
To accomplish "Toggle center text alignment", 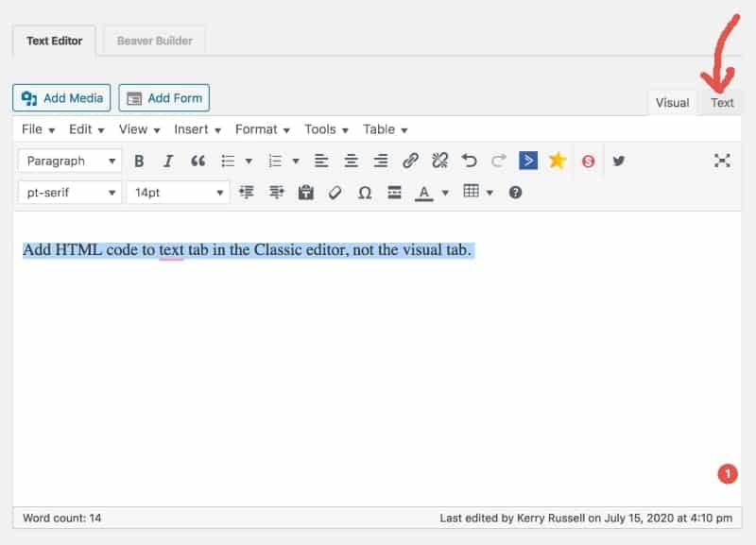I will 351,161.
